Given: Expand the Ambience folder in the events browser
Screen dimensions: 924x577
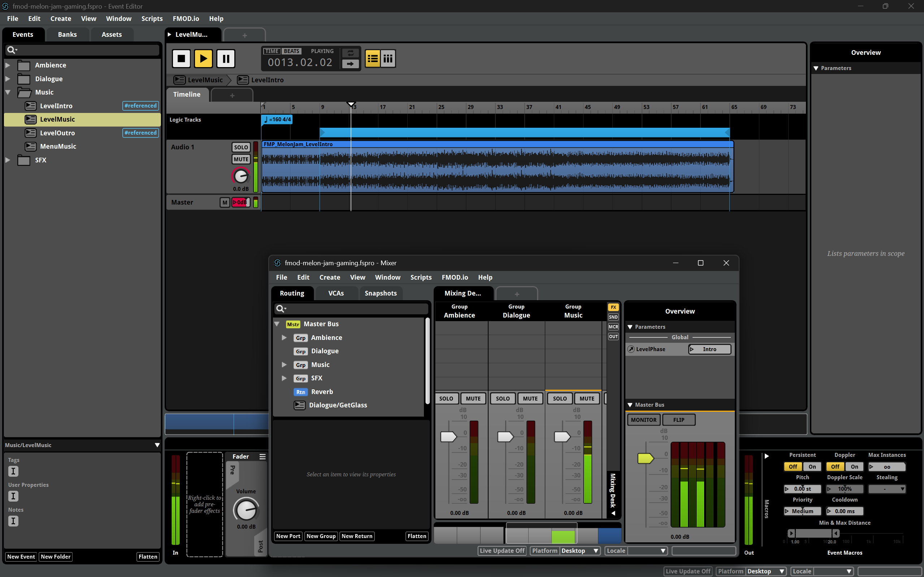Looking at the screenshot, I should 8,65.
